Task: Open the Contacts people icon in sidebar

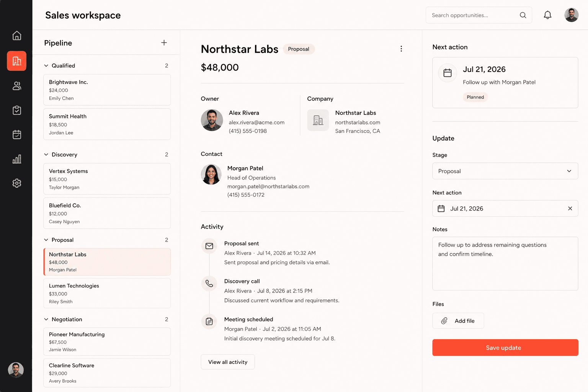Action: 16,86
